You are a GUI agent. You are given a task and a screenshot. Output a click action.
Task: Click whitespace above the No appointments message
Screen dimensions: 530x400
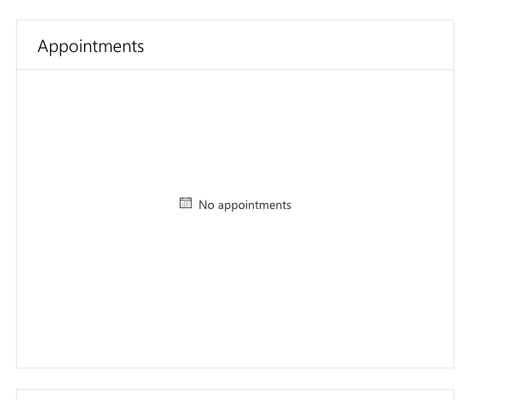click(x=235, y=135)
